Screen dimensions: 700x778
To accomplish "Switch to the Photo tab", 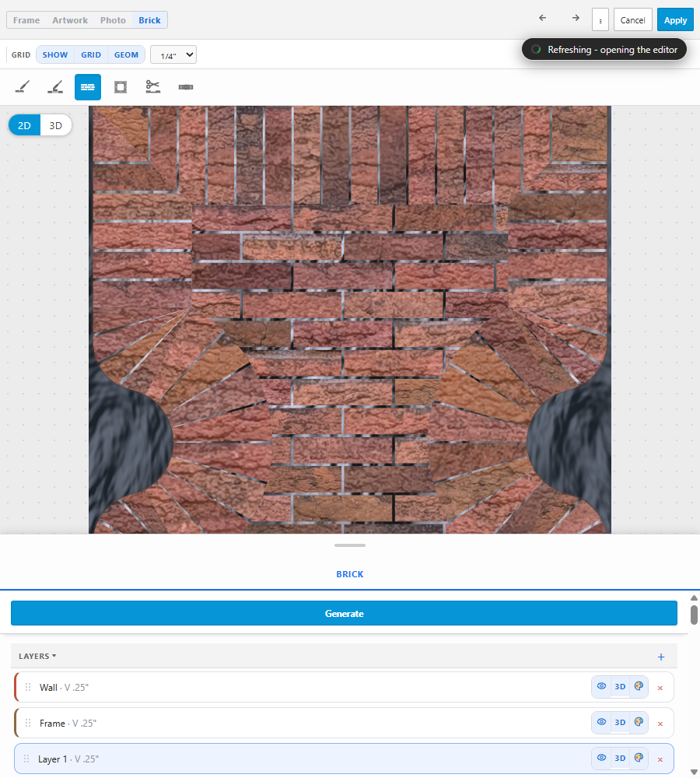I will (113, 20).
